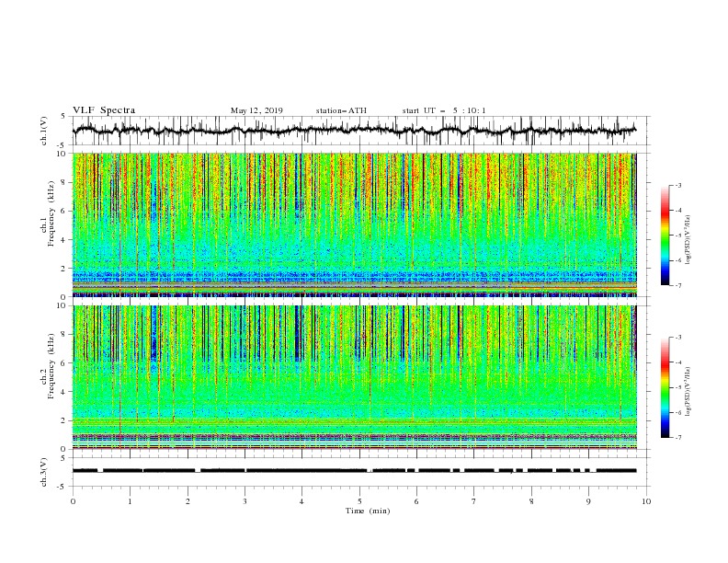Select the "Time (min)" axis title
The height and width of the screenshot is (563, 728).
[368, 511]
